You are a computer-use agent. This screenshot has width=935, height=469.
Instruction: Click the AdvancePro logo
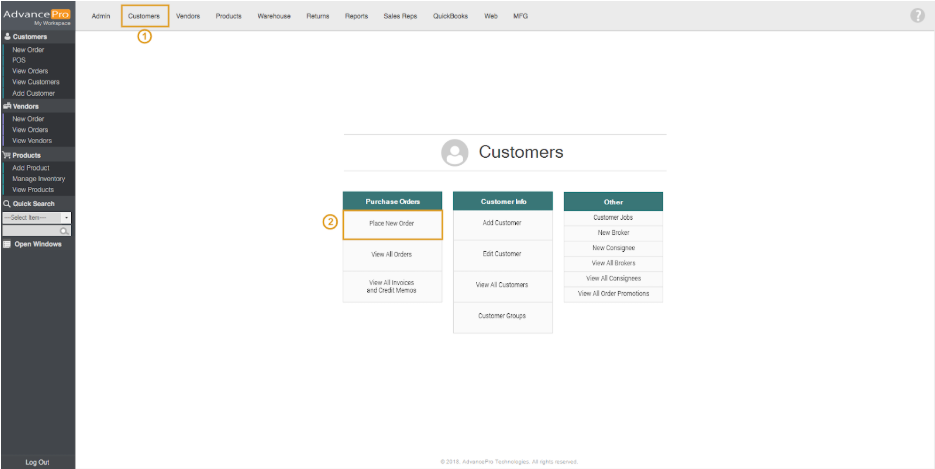pyautogui.click(x=37, y=15)
